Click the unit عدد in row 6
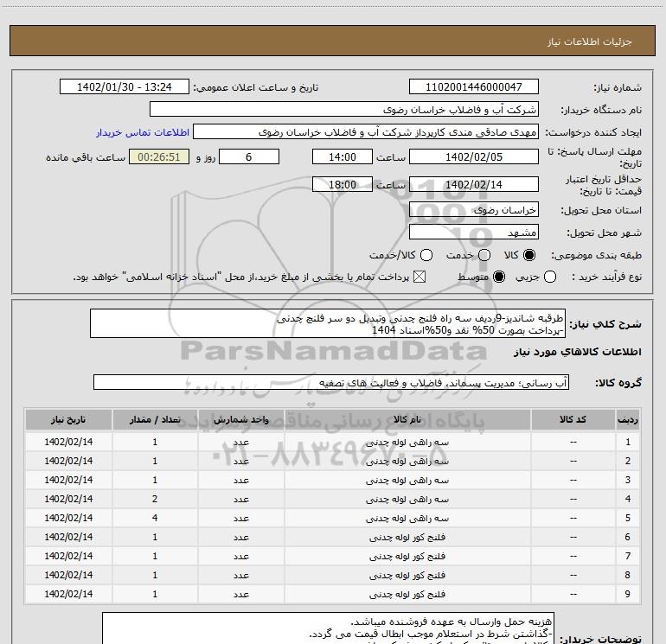 pyautogui.click(x=240, y=538)
